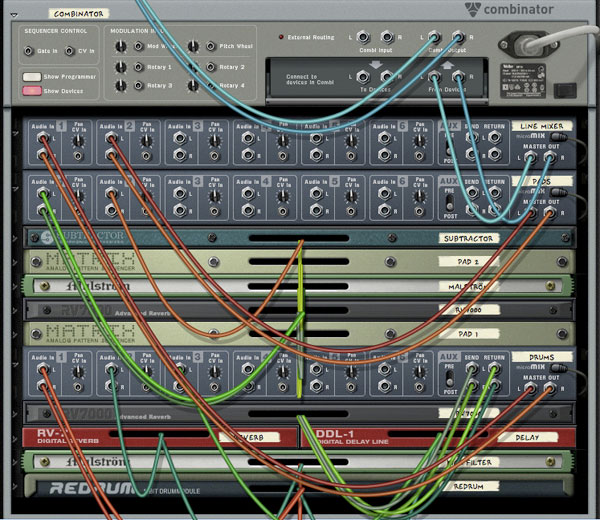Screen dimensions: 600x520
Task: Flip the Drums mixer Aux Pre/Post switch
Action: (449, 378)
